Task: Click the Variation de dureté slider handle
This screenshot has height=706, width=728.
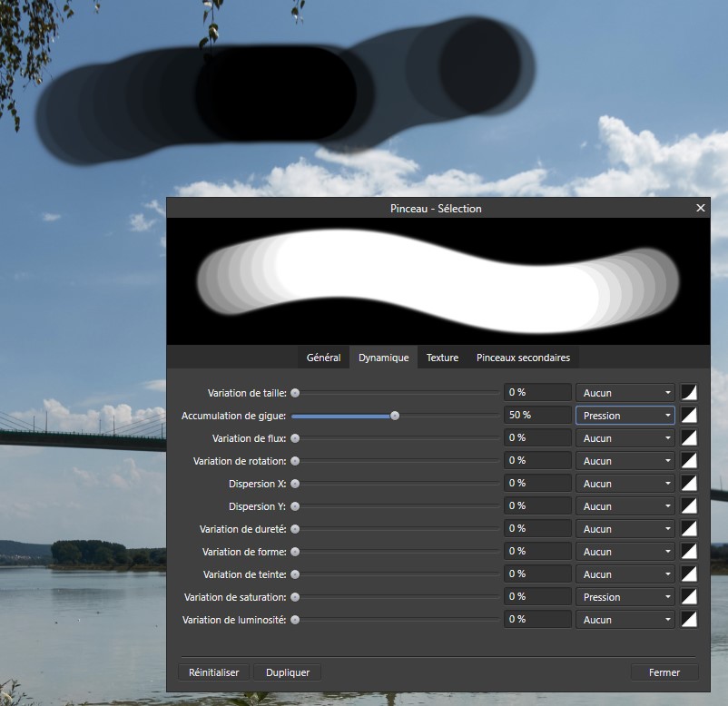Action: [295, 529]
